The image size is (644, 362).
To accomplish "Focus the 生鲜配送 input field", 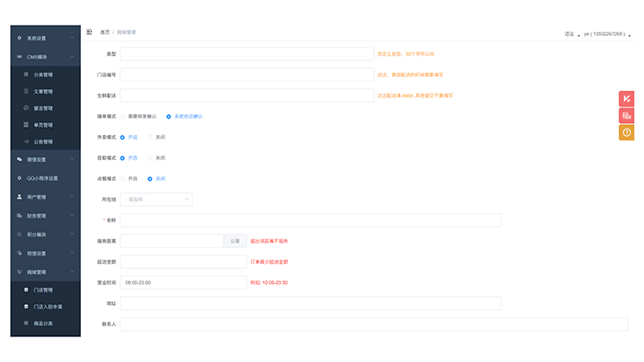I will click(x=247, y=96).
